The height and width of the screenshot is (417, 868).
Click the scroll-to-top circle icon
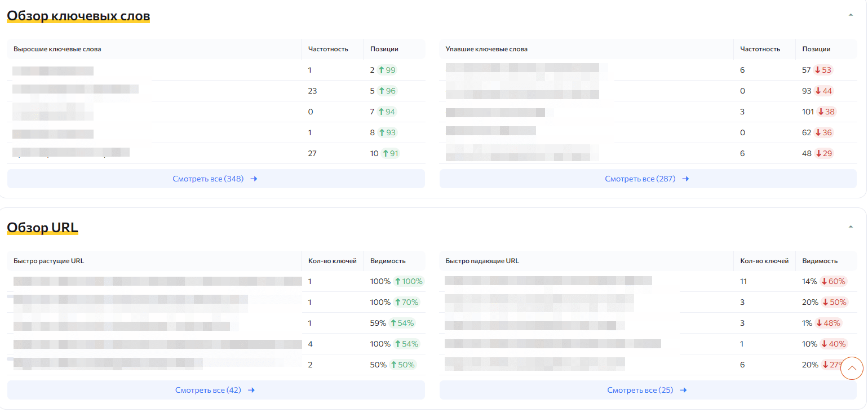[852, 368]
